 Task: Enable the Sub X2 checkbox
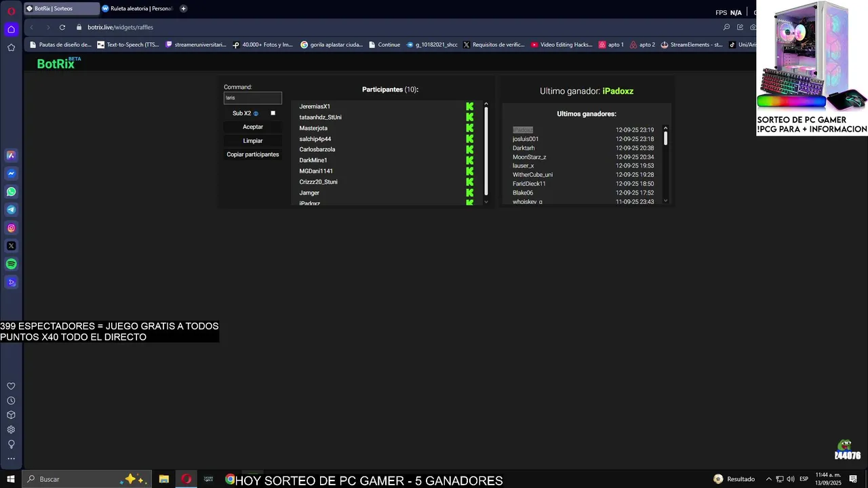pyautogui.click(x=273, y=113)
